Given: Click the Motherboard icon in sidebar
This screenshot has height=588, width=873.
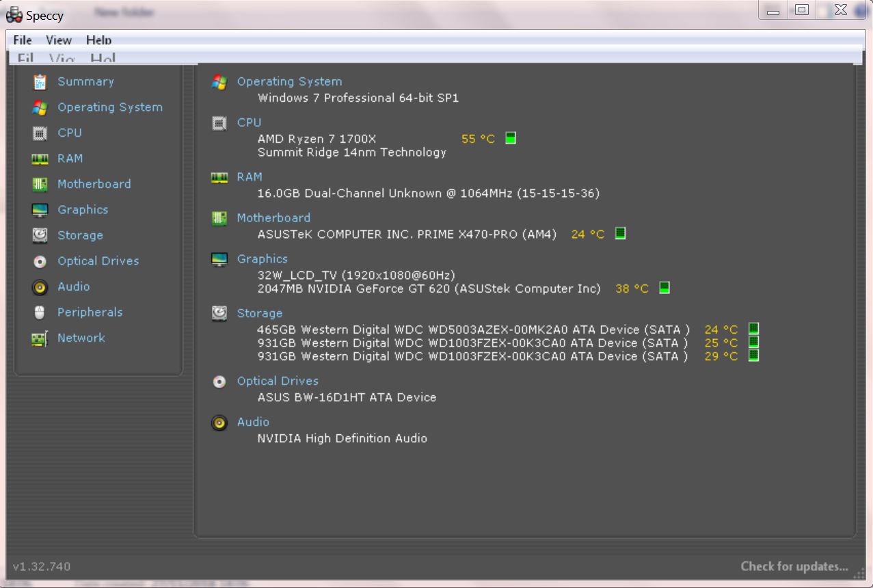Looking at the screenshot, I should [40, 185].
